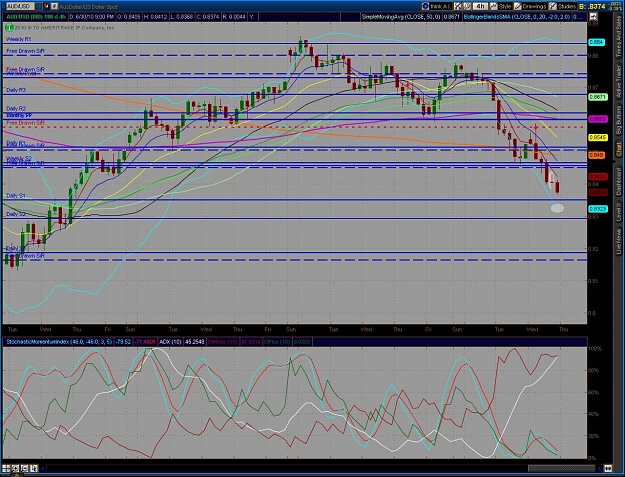625x477 pixels.
Task: Click the pointer tool icon at bottom
Action: tap(33, 468)
